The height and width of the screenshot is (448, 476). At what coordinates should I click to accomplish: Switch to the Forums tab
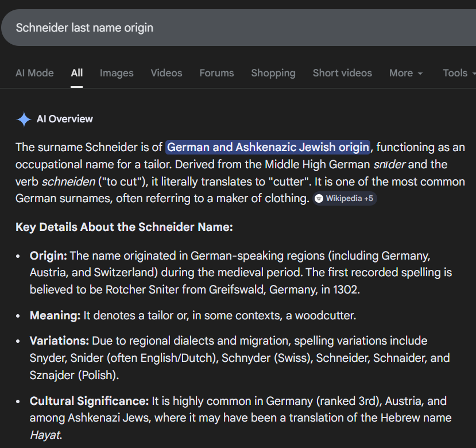[x=216, y=73]
